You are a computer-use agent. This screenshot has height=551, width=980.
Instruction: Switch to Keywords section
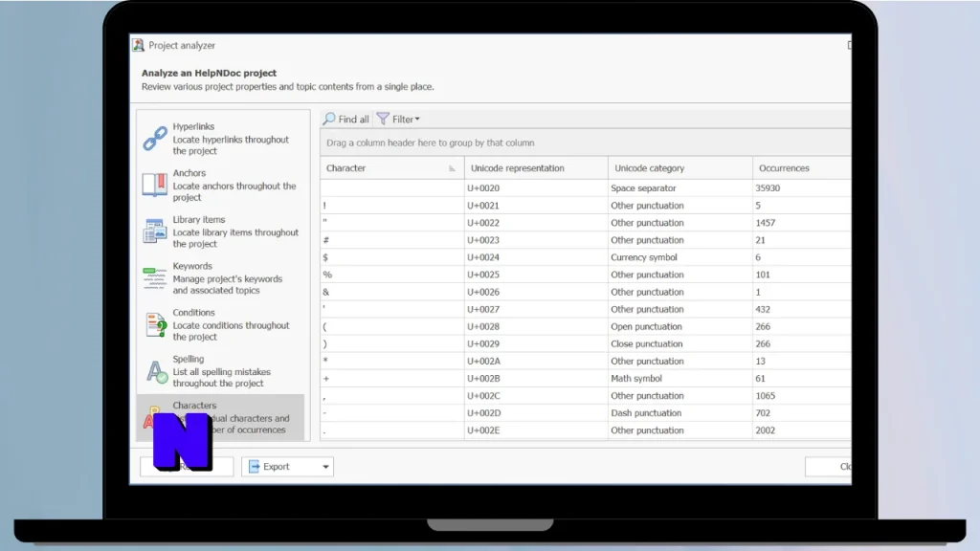(x=220, y=278)
